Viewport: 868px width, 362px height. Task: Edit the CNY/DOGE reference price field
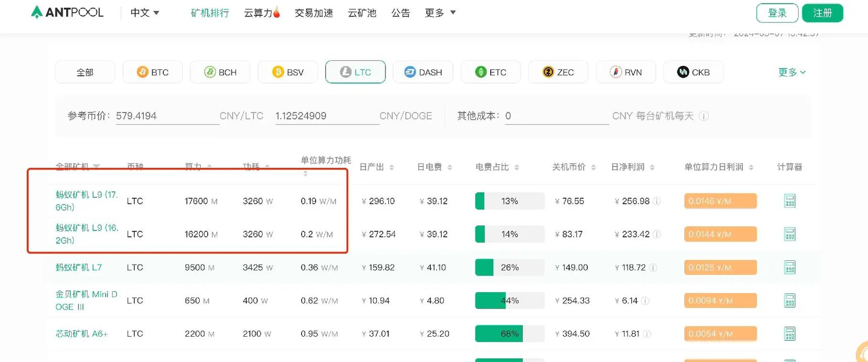pyautogui.click(x=327, y=116)
